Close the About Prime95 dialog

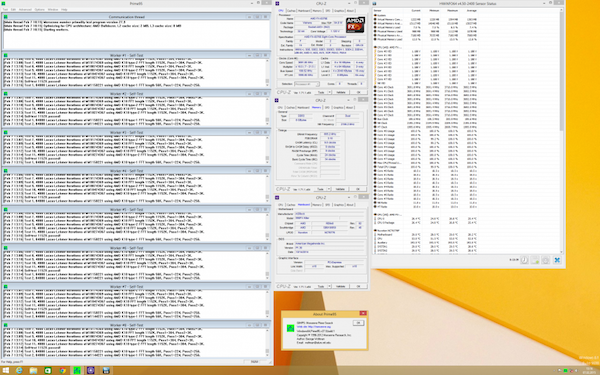click(x=363, y=313)
